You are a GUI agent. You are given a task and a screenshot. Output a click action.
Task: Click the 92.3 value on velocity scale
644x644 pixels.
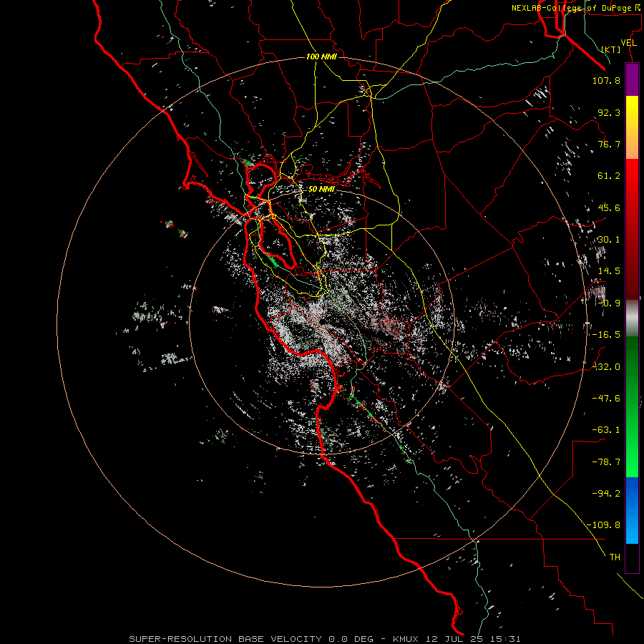(609, 112)
